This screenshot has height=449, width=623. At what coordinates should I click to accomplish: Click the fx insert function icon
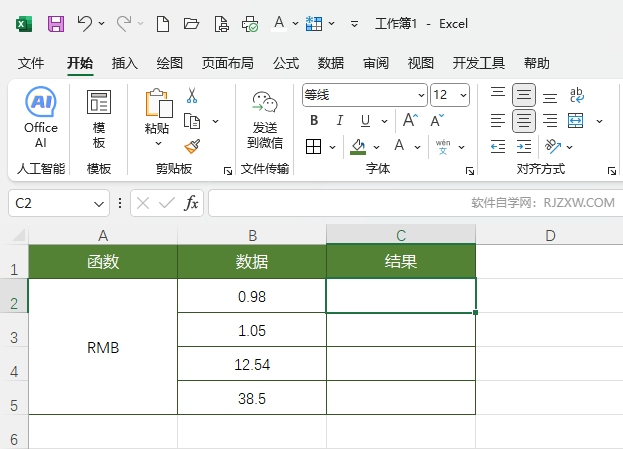click(x=191, y=203)
